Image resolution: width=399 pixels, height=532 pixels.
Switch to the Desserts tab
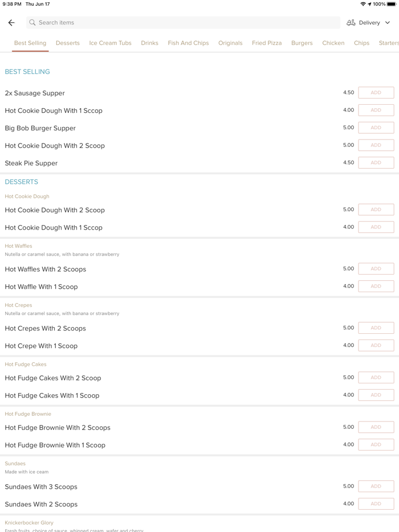68,43
